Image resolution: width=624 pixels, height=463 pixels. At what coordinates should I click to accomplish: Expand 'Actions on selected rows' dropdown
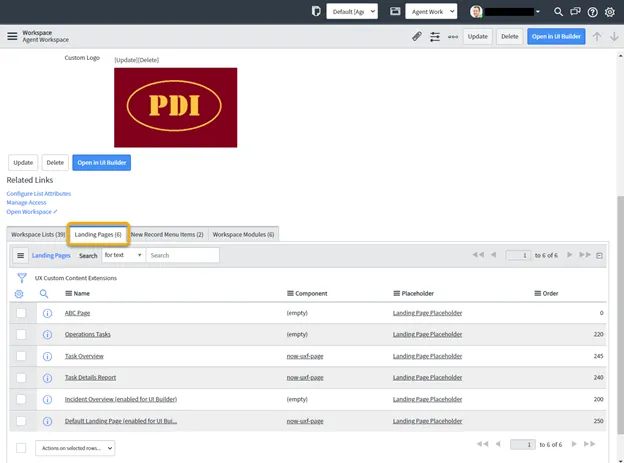pyautogui.click(x=75, y=448)
